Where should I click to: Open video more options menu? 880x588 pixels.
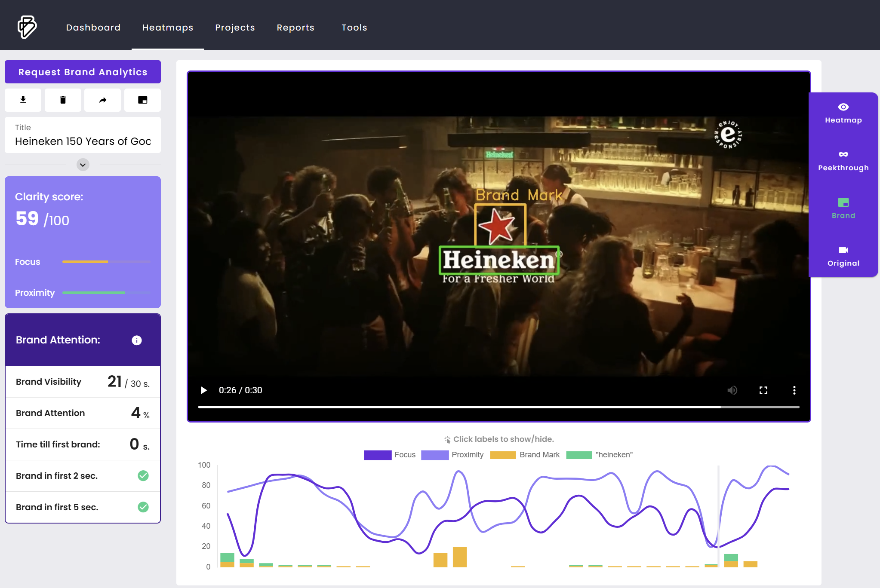[794, 390]
